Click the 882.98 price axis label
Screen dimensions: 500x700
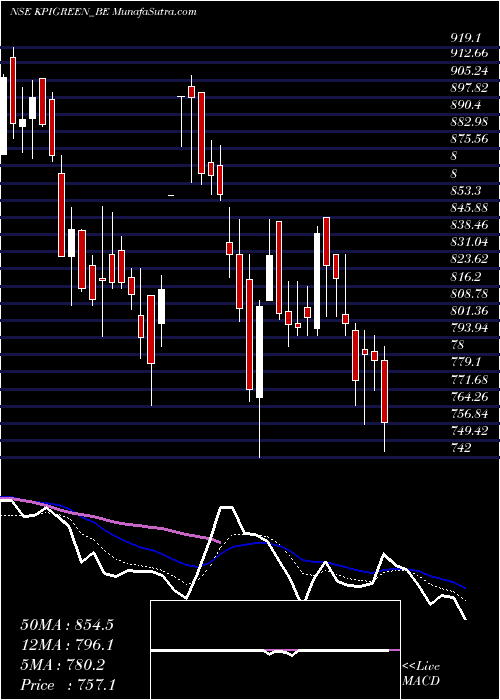[469, 122]
